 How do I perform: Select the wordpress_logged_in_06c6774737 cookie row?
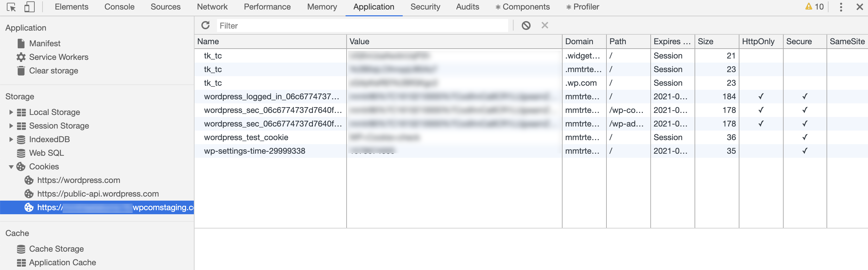pyautogui.click(x=531, y=97)
